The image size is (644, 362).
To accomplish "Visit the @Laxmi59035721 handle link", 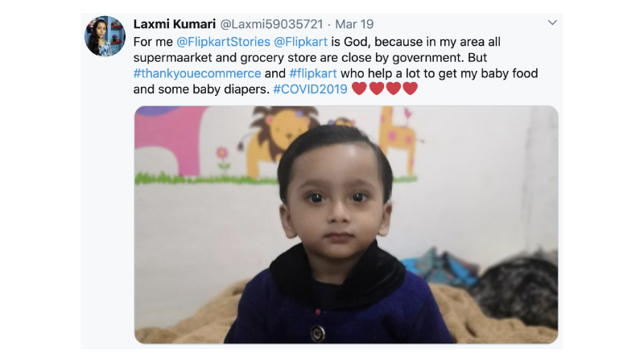I will [271, 24].
